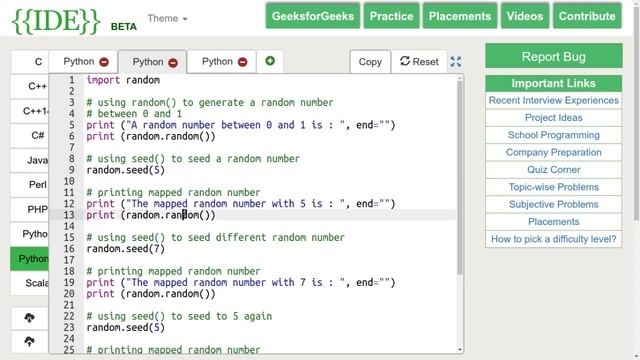Open the Theme dropdown
Viewport: 640px width, 360px height.
pos(167,18)
